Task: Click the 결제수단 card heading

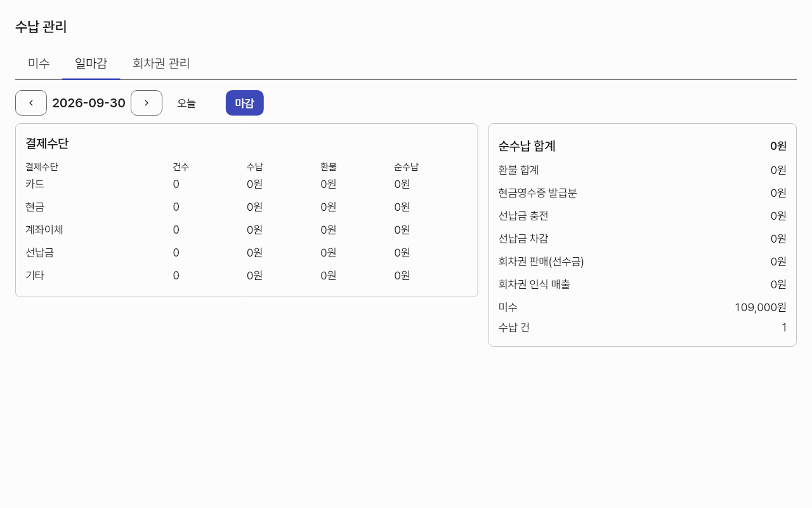Action: coord(47,144)
